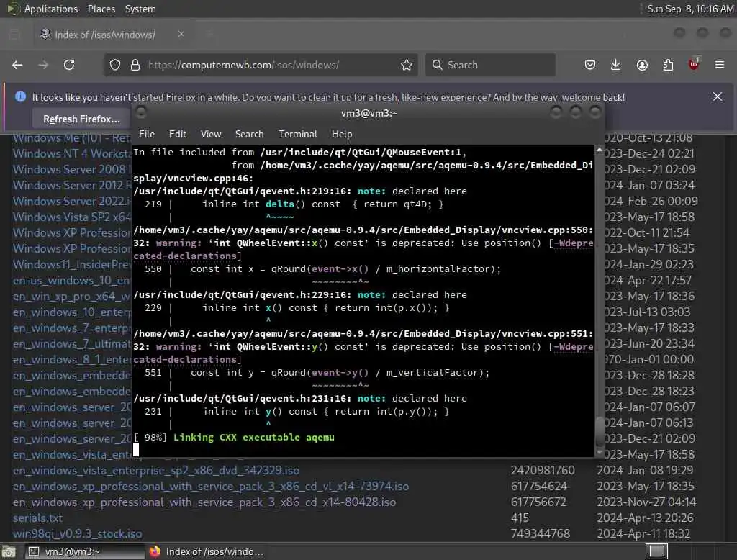The image size is (737, 560).
Task: Click the padlock site security icon
Action: (135, 65)
